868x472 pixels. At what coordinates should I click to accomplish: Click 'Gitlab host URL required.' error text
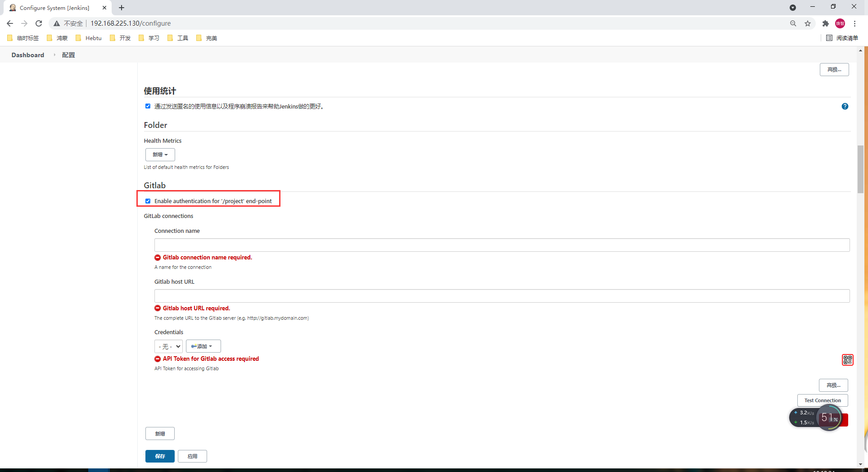tap(196, 309)
